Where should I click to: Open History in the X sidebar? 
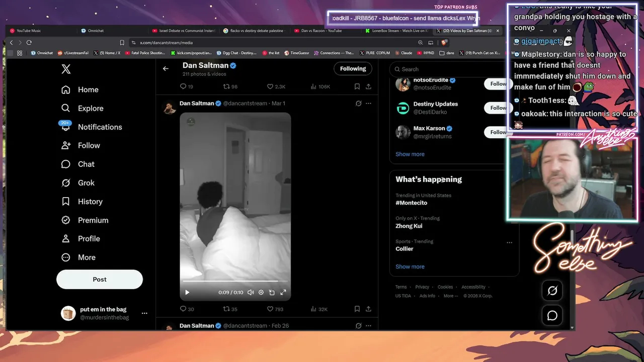82,201
